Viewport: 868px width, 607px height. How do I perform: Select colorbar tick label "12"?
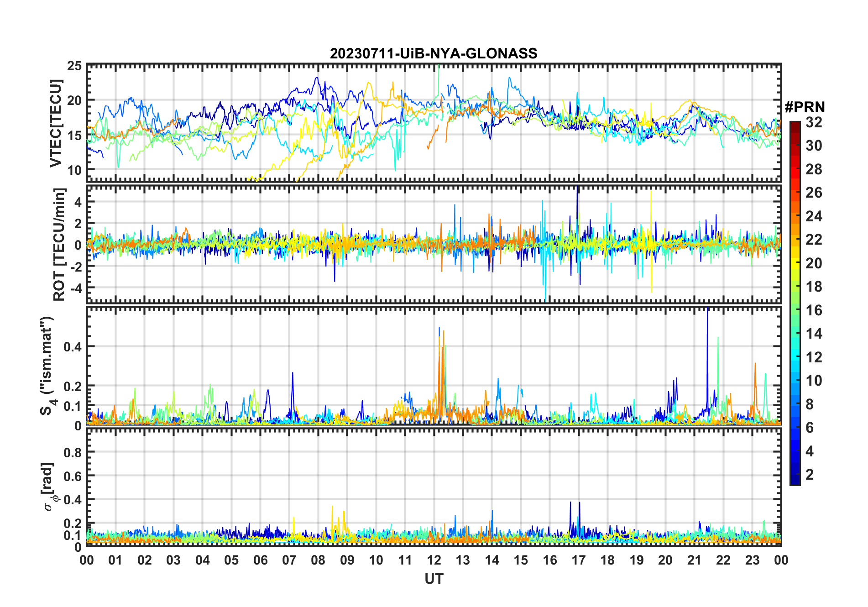click(814, 357)
